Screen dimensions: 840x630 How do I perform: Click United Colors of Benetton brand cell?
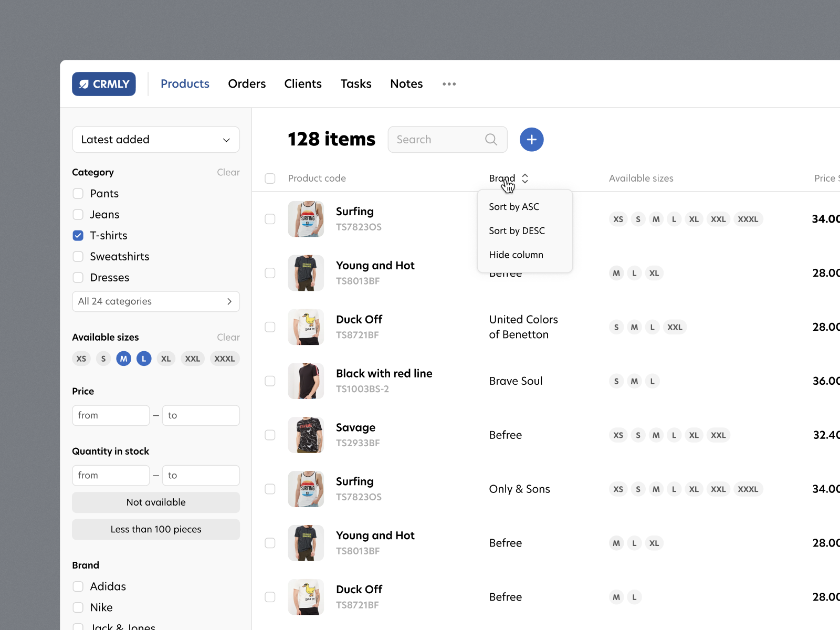point(523,327)
